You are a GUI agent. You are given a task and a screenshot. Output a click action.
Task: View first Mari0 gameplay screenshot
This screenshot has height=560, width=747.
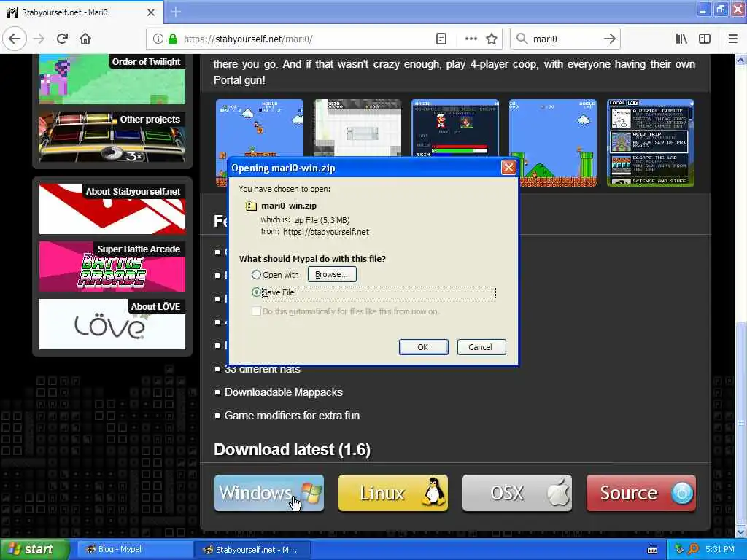(260, 128)
